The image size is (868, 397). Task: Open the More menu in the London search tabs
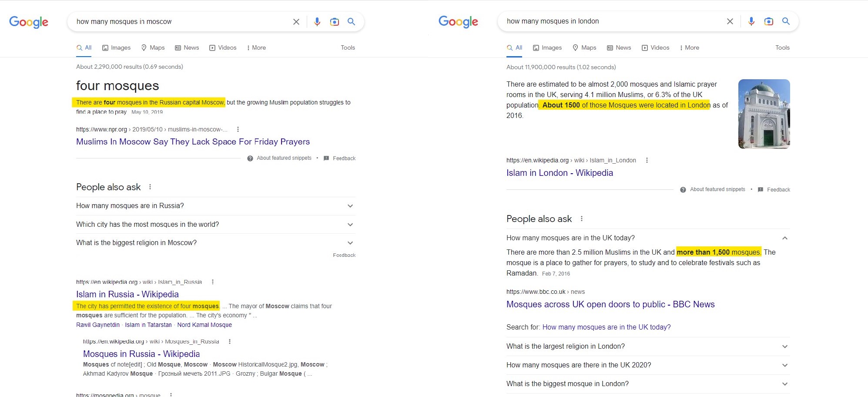[690, 48]
